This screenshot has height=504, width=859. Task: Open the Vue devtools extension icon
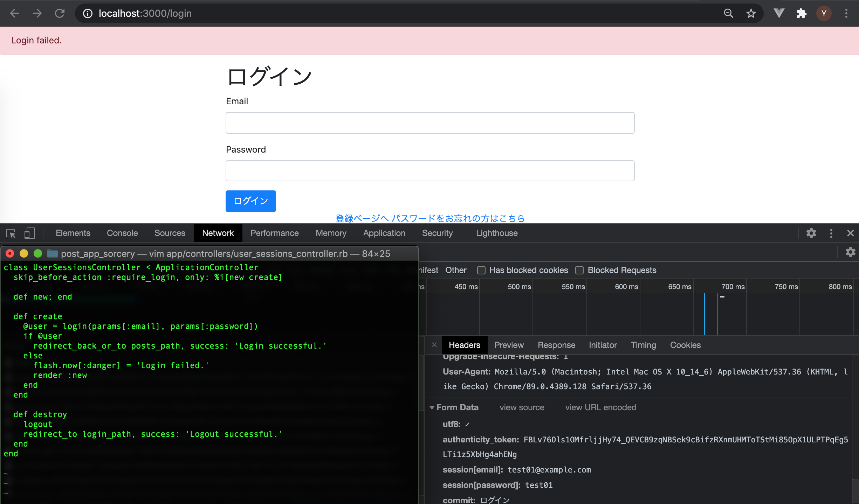779,13
